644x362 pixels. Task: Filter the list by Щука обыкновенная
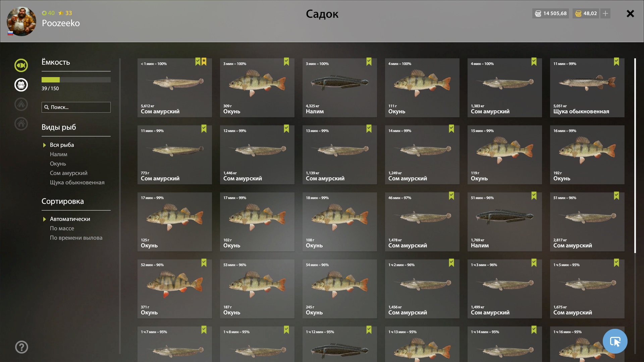(x=77, y=182)
